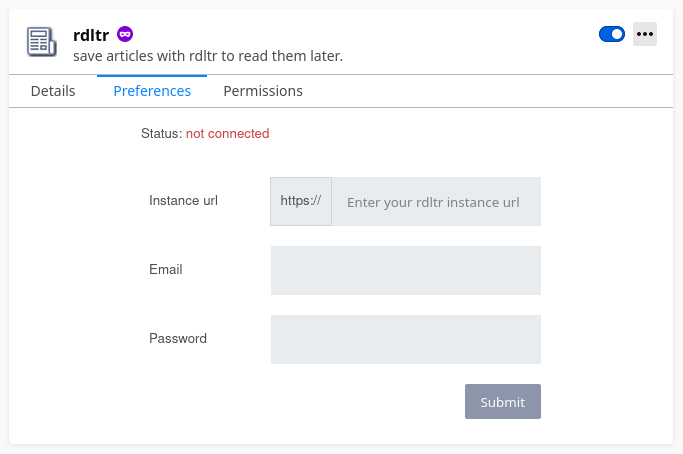Click the Status: label text
The height and width of the screenshot is (454, 683).
(162, 133)
